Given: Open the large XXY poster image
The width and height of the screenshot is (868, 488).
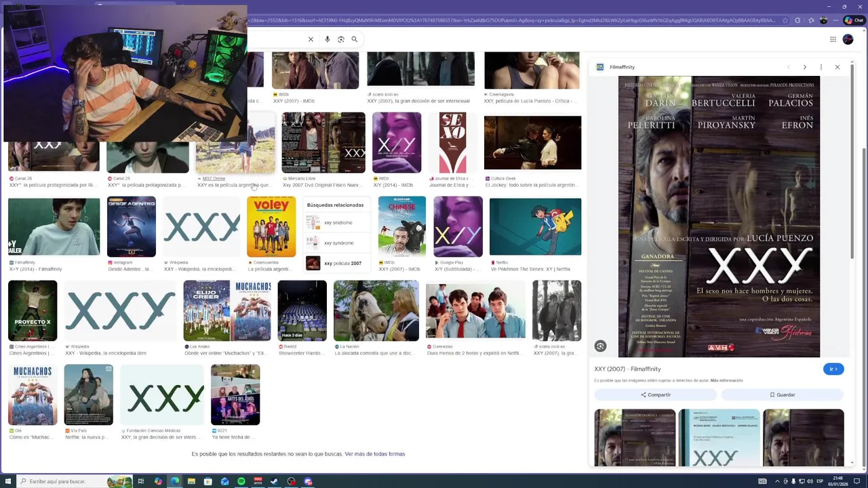Looking at the screenshot, I should coord(719,217).
